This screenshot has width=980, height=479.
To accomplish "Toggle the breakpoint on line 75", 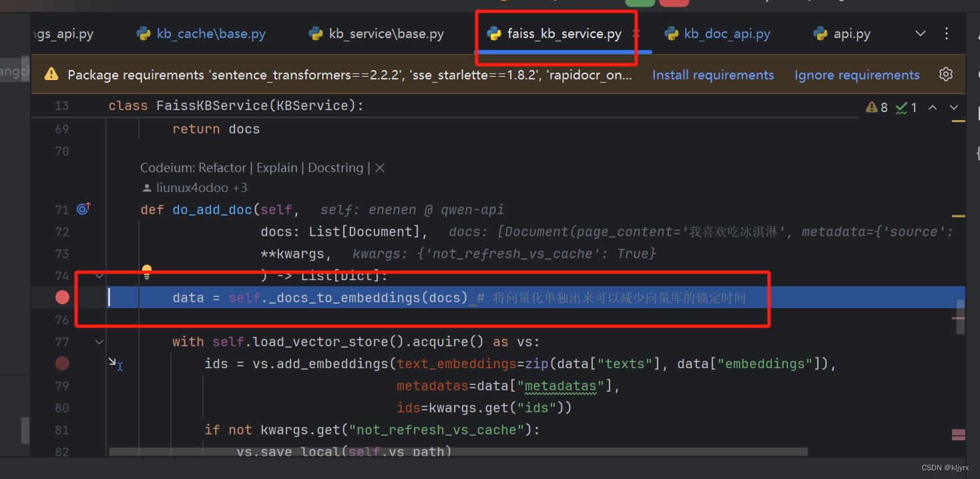I will coord(62,298).
